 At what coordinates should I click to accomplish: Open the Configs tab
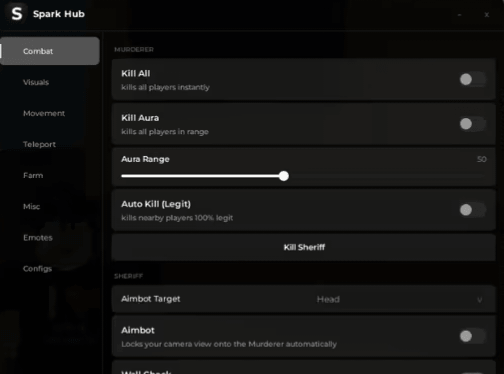[37, 269]
